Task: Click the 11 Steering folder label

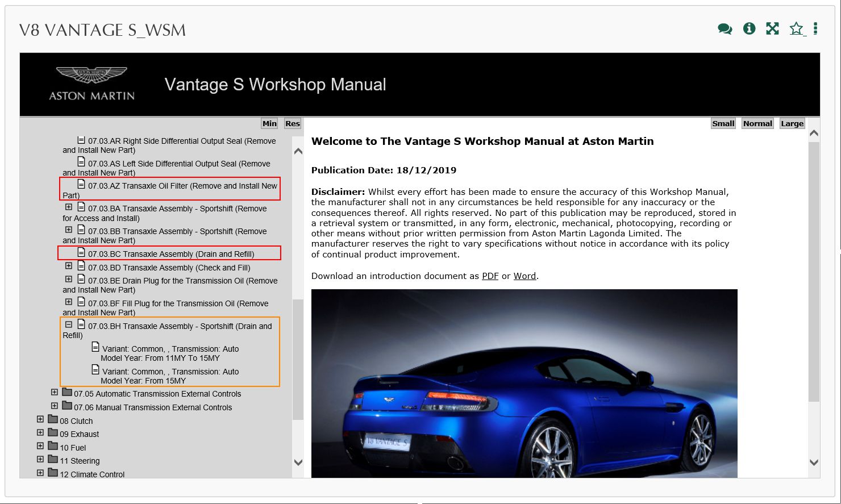Action: pos(80,461)
